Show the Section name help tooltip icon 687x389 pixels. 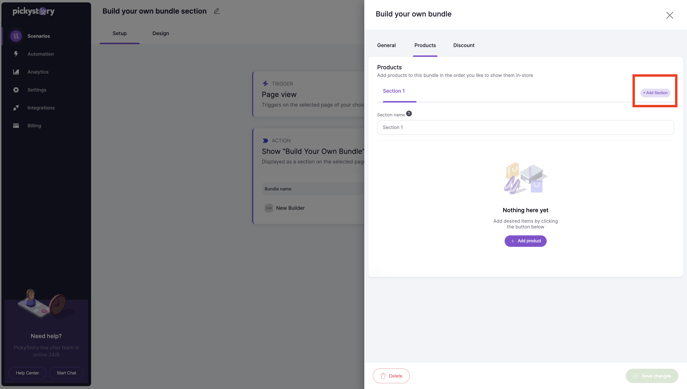click(x=409, y=113)
